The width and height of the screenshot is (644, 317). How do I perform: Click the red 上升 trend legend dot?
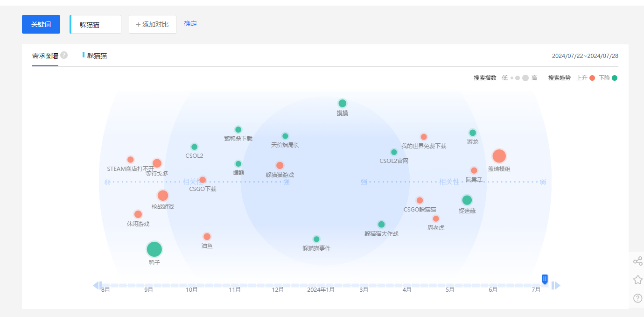pos(592,78)
